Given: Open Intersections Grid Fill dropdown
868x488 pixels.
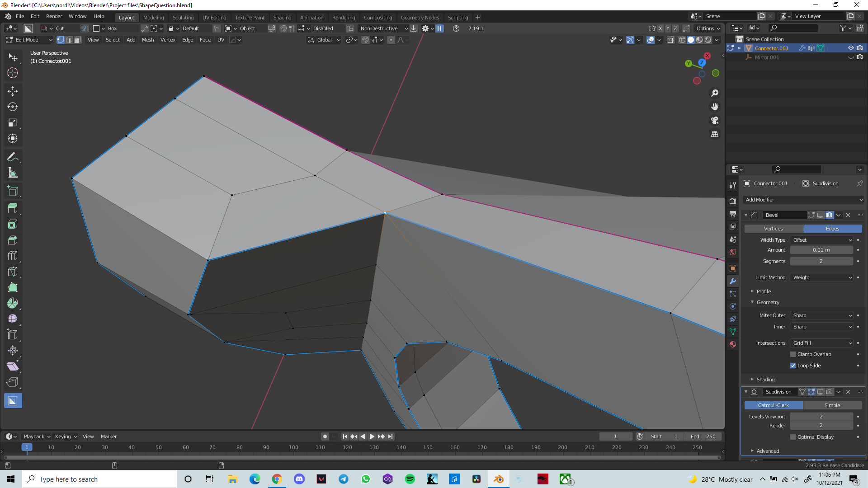Looking at the screenshot, I should (822, 343).
